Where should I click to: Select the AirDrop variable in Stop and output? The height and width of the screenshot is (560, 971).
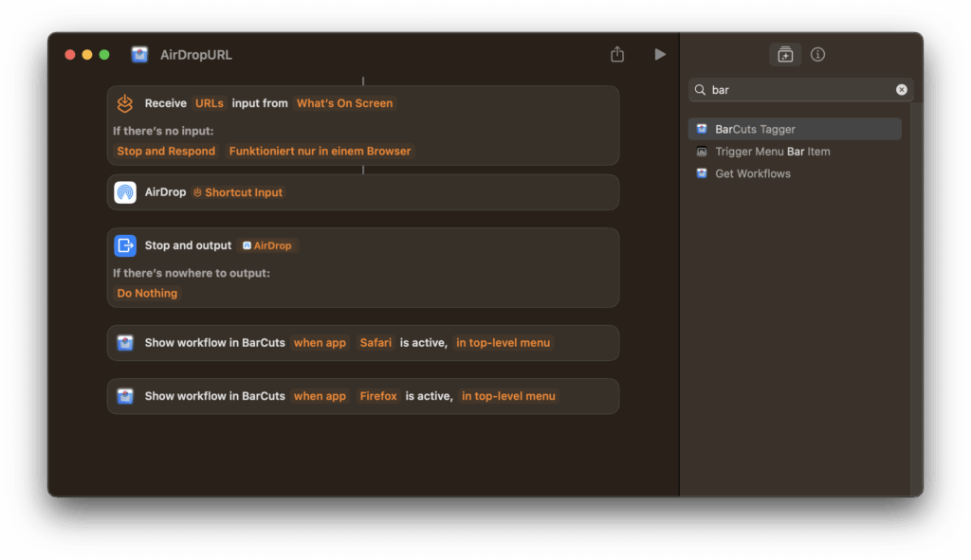pos(266,245)
